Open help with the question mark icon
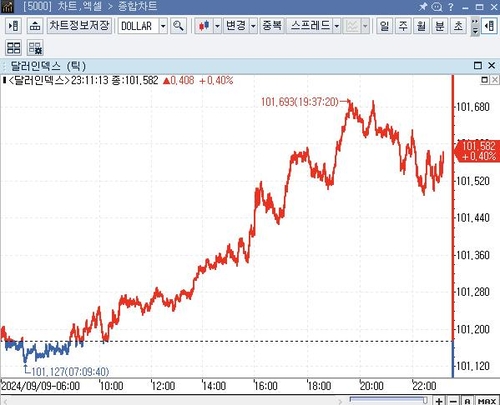 (x=451, y=7)
